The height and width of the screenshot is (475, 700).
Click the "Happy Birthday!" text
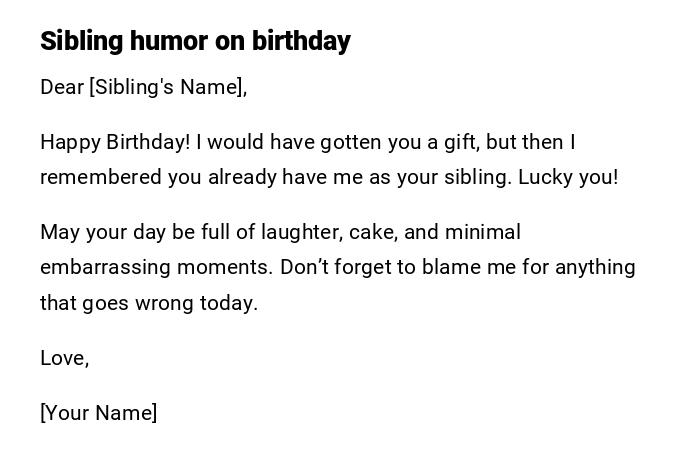(x=114, y=142)
